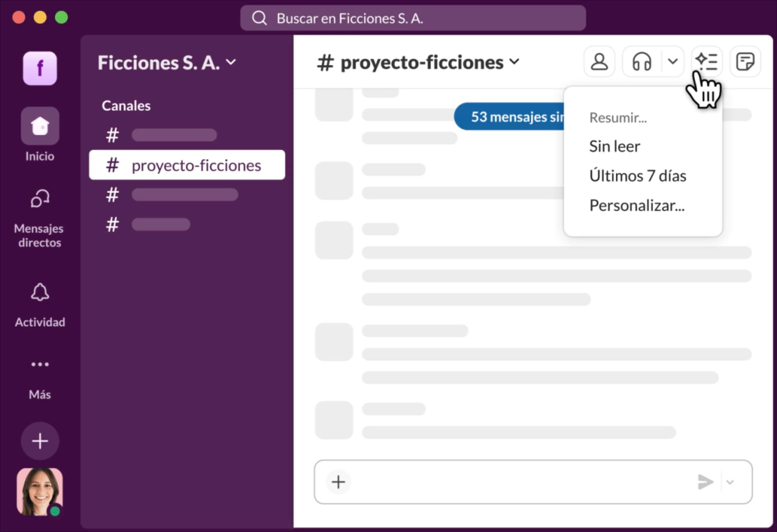Image resolution: width=777 pixels, height=532 pixels.
Task: Open the Inicio home view
Action: [40, 126]
